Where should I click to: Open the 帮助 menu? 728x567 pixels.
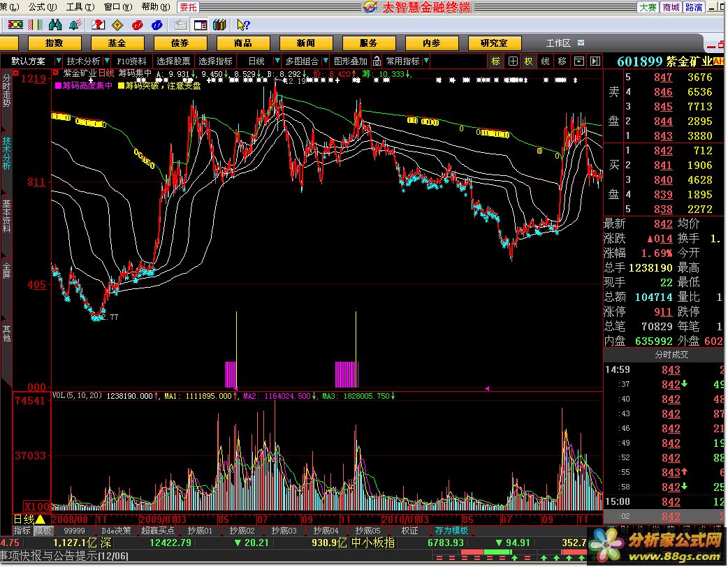156,6
